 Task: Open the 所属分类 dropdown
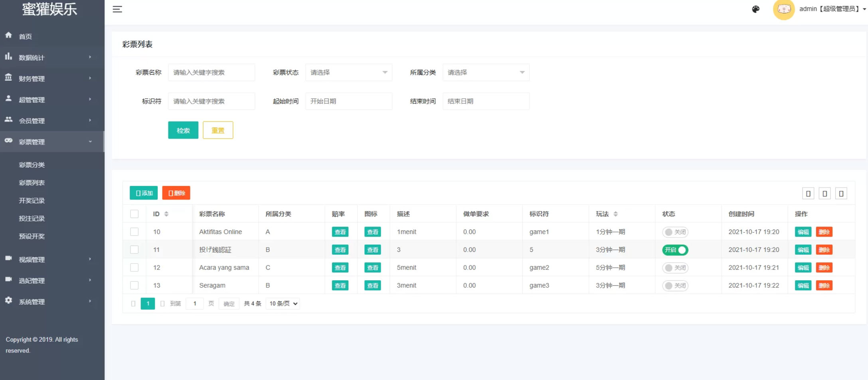pos(486,72)
